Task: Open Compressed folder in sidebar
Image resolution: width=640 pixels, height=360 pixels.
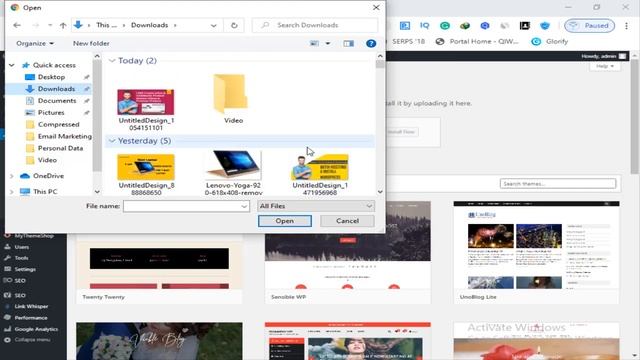Action: pyautogui.click(x=58, y=124)
